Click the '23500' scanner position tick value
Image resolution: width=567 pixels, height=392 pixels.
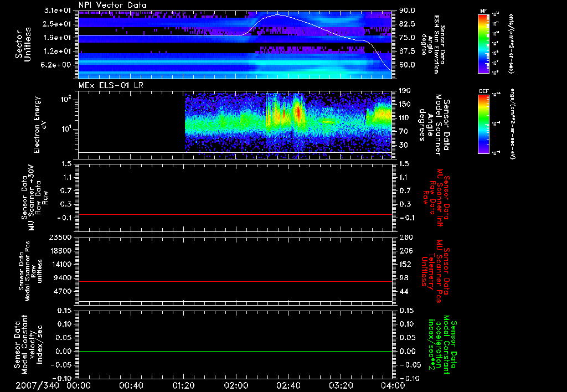click(x=61, y=237)
